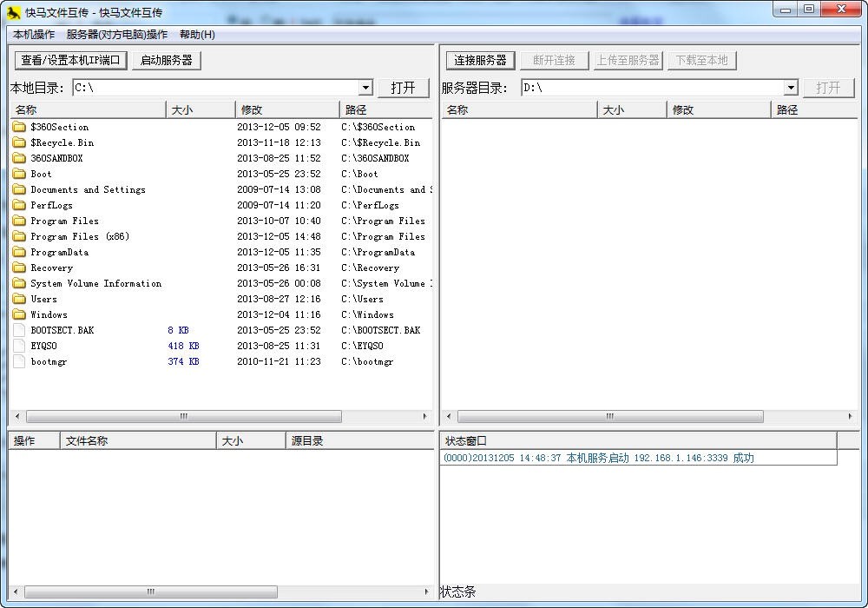
Task: Click 打开 button beside local directory
Action: (x=404, y=88)
